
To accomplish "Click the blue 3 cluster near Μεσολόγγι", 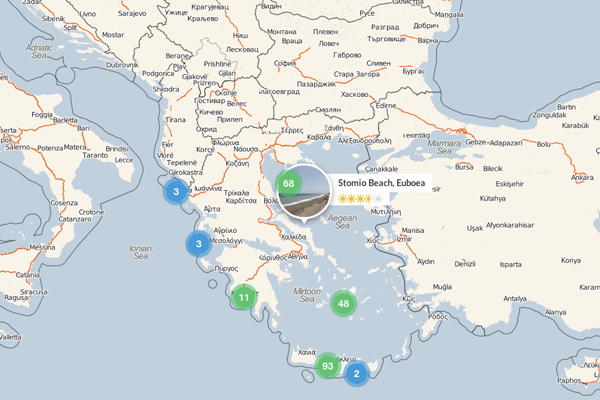I will coord(199,244).
